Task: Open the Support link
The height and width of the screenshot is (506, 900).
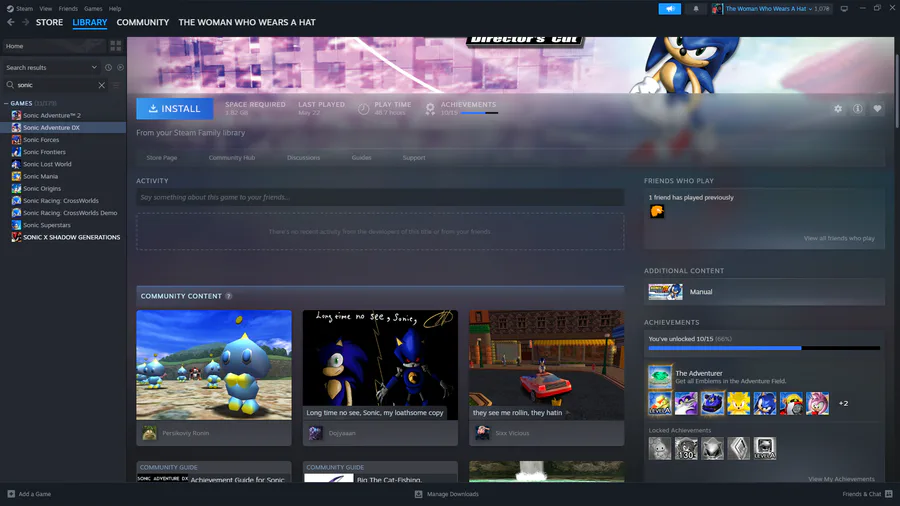Action: tap(414, 157)
